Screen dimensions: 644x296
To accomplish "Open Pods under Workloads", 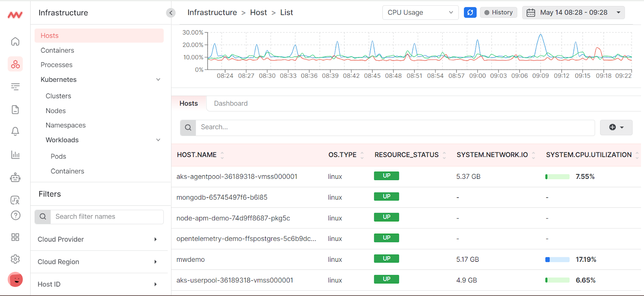I will click(x=58, y=156).
